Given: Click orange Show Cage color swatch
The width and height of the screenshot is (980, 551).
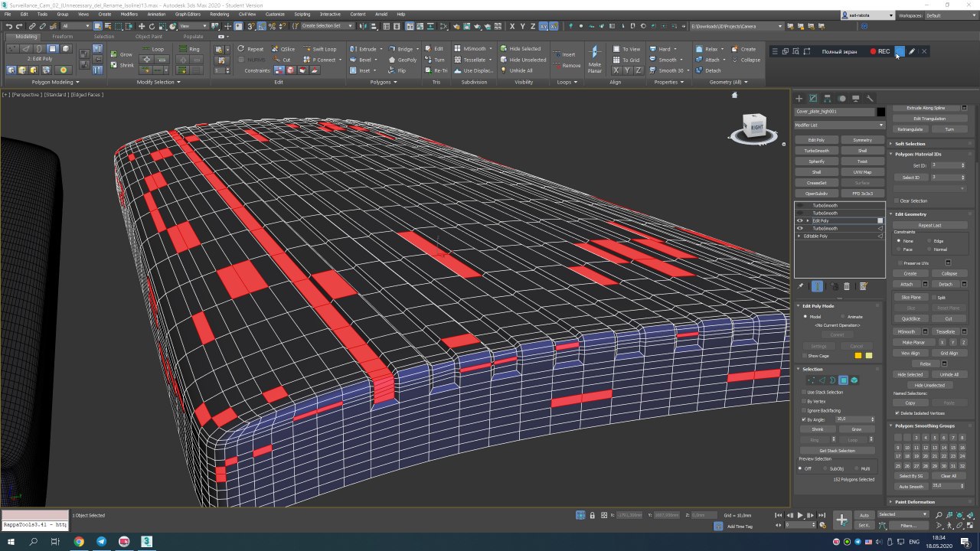Looking at the screenshot, I should click(858, 356).
